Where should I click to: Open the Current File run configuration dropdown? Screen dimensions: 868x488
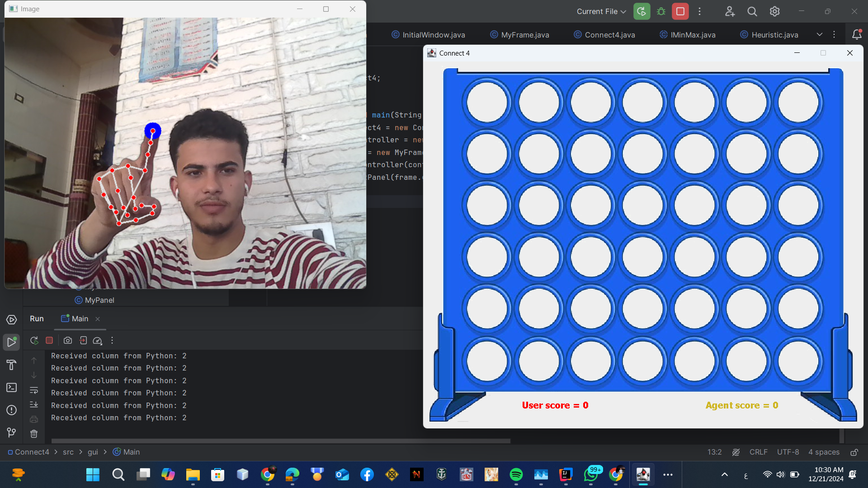(601, 11)
